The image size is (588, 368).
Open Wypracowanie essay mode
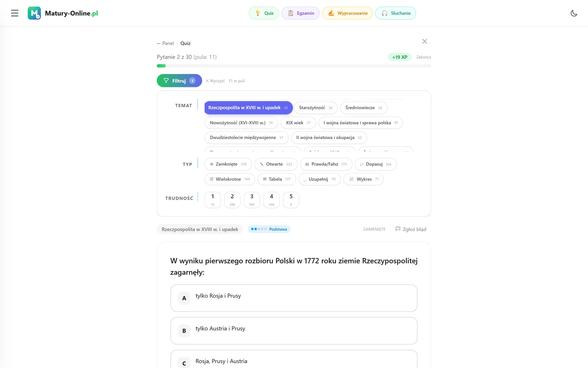[347, 13]
